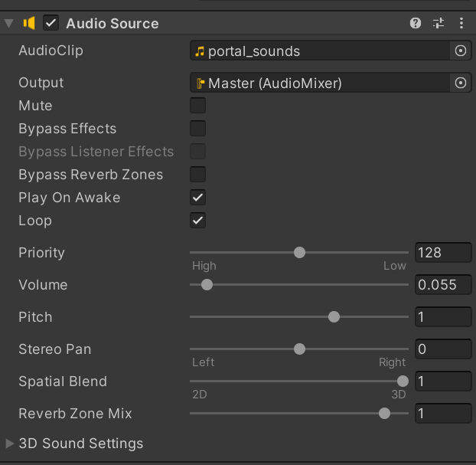This screenshot has height=465, width=476.
Task: Open Audio Source help reference icon
Action: (416, 23)
